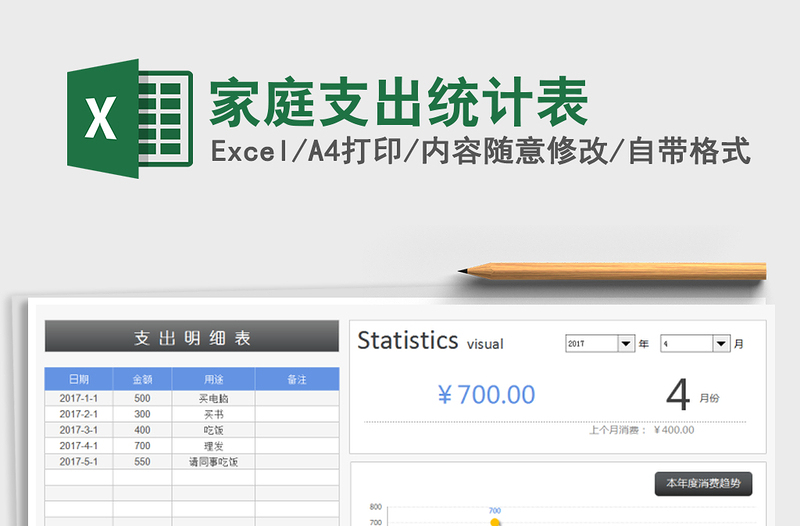Open the year dropdown arrow showing 2017
Viewport: 800px width, 526px height.
pos(626,344)
